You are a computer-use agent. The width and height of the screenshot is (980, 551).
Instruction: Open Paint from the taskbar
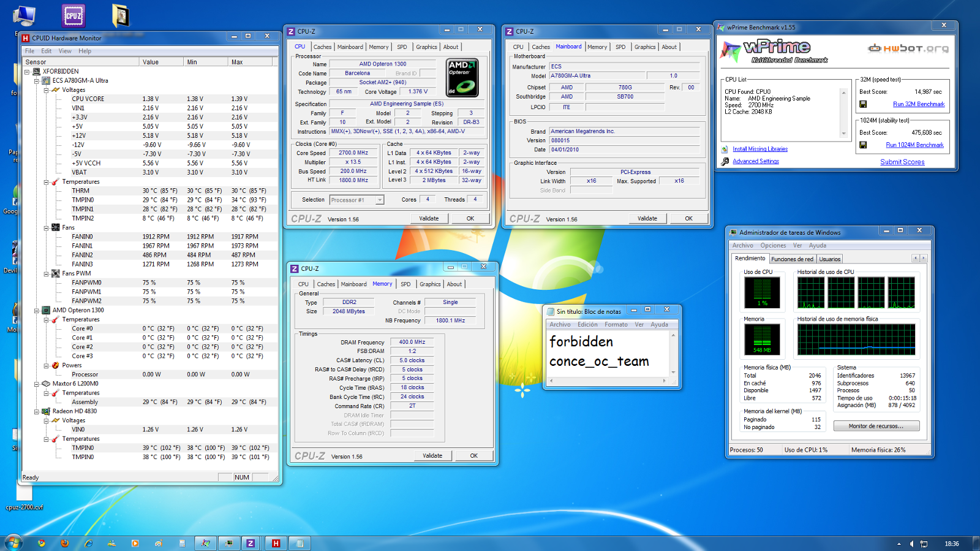point(158,543)
